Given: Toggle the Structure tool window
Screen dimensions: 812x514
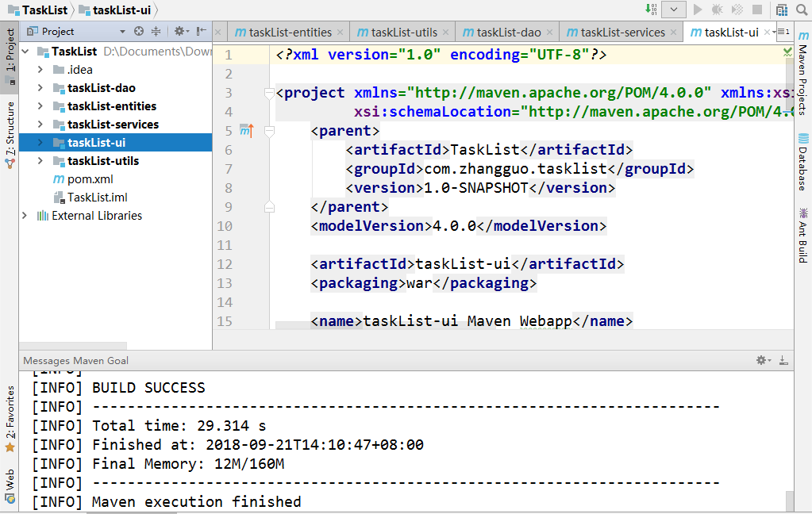Looking at the screenshot, I should pyautogui.click(x=10, y=135).
